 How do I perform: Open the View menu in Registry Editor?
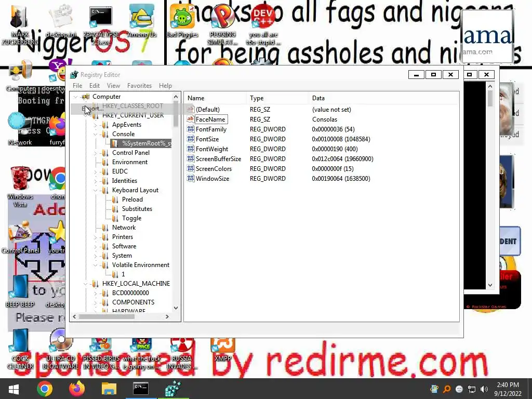(113, 86)
